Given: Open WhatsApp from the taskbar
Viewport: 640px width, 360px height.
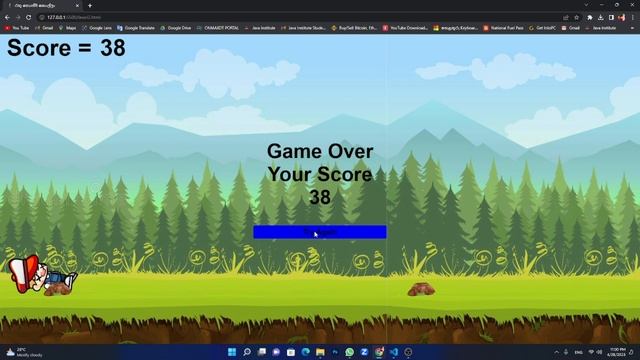Looking at the screenshot, I should pos(349,352).
